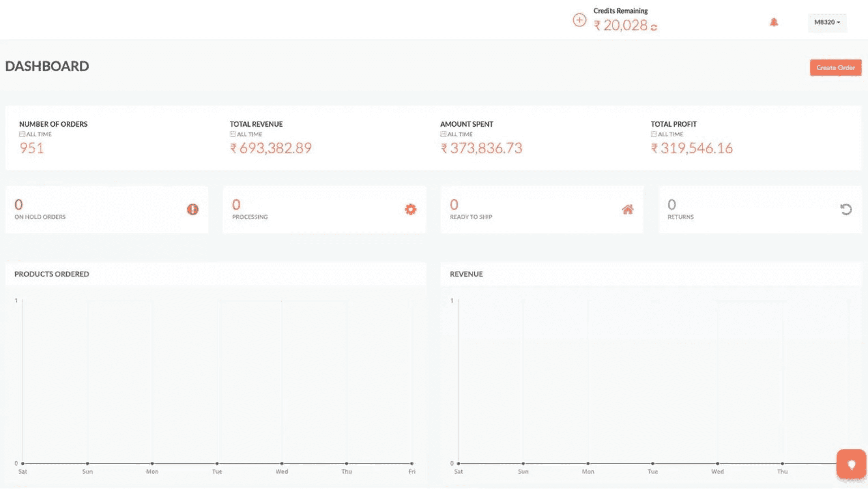Refresh the credits remaining balance

point(654,27)
